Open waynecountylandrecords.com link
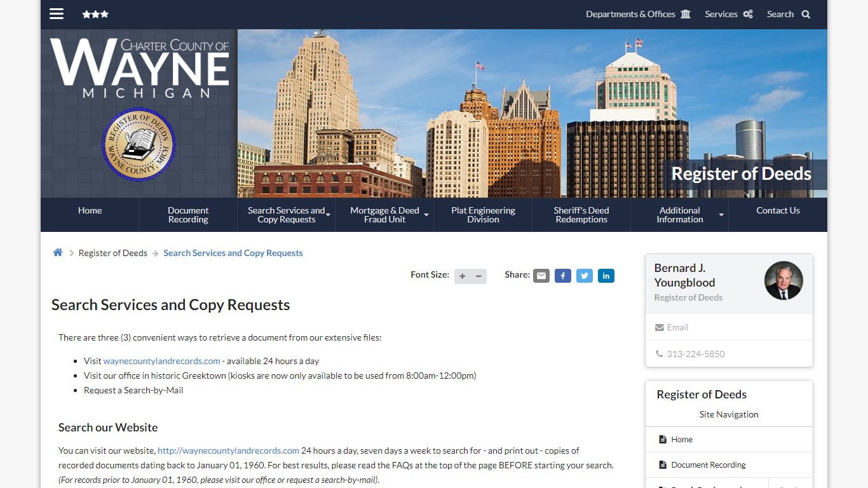The image size is (868, 488). pyautogui.click(x=161, y=360)
